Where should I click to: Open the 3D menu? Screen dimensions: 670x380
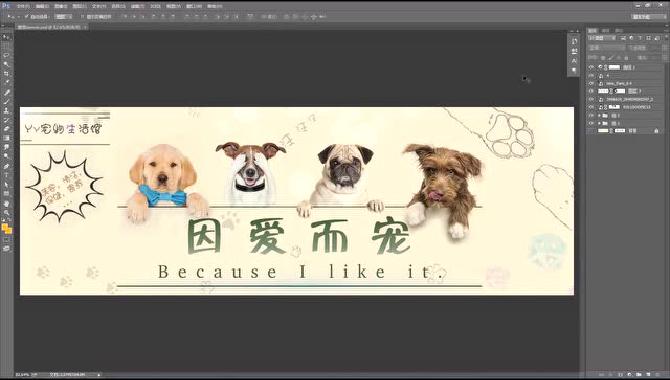pyautogui.click(x=155, y=6)
